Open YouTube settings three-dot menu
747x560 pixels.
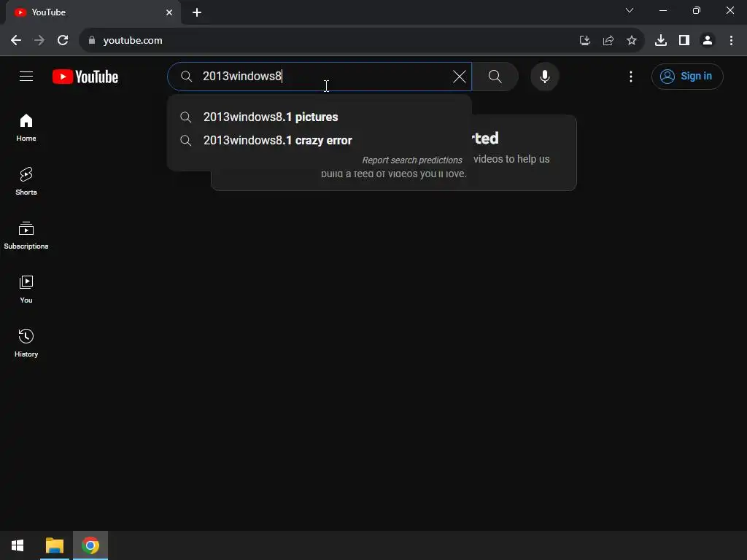coord(631,76)
